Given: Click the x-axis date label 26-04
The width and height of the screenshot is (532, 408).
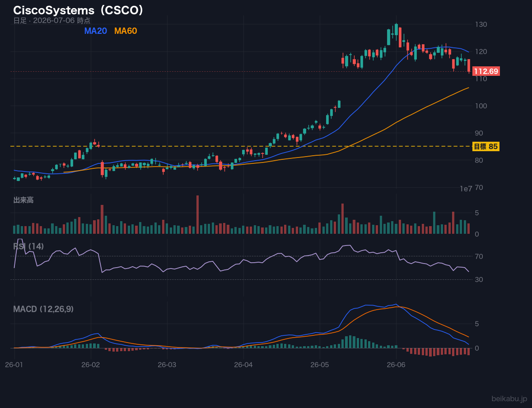Looking at the screenshot, I should (x=243, y=365).
